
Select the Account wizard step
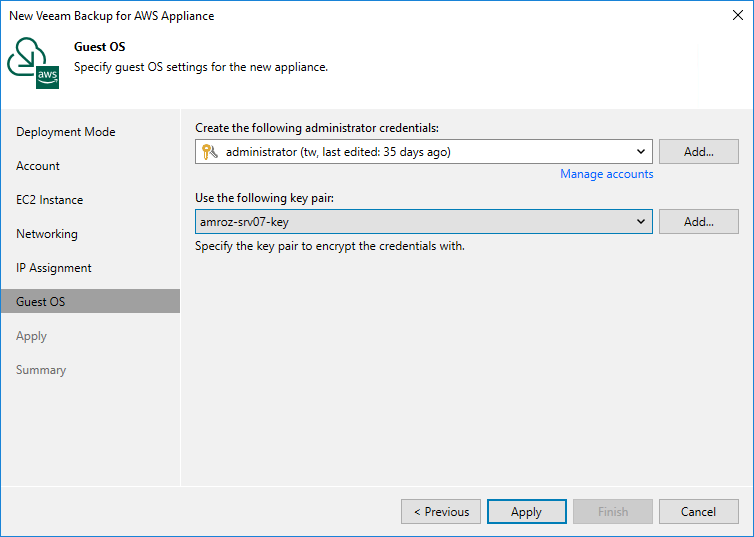tap(38, 166)
